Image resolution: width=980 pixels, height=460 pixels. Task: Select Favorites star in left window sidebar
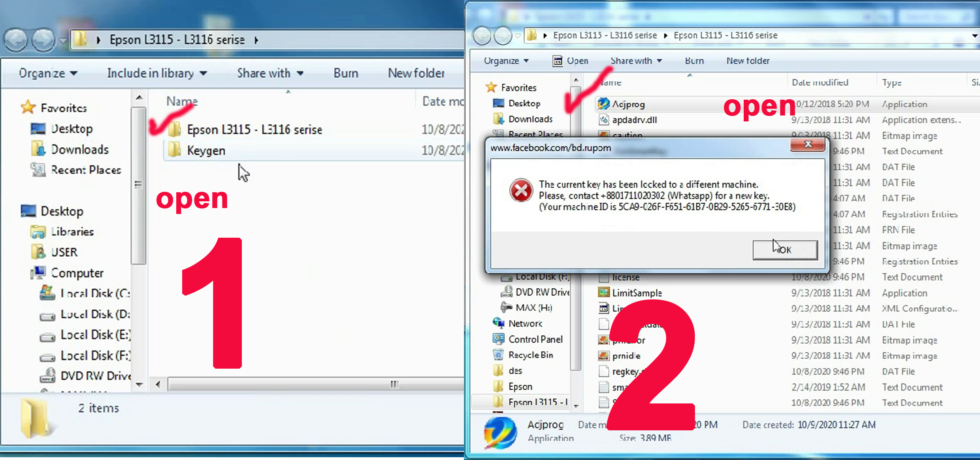click(x=28, y=108)
